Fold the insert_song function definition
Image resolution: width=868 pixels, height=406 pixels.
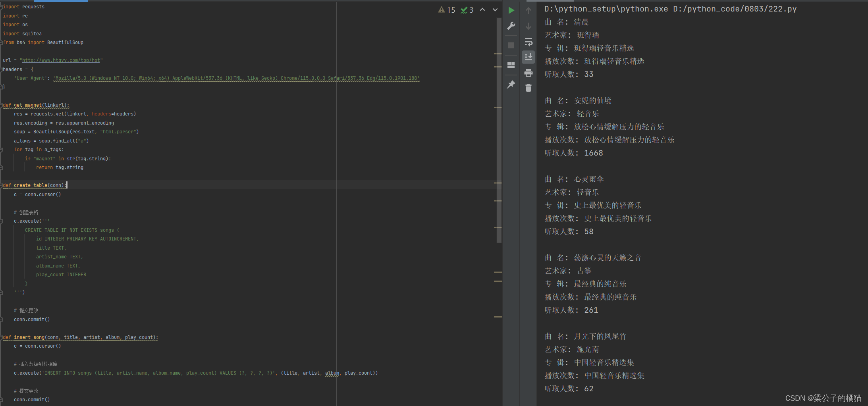pyautogui.click(x=2, y=337)
